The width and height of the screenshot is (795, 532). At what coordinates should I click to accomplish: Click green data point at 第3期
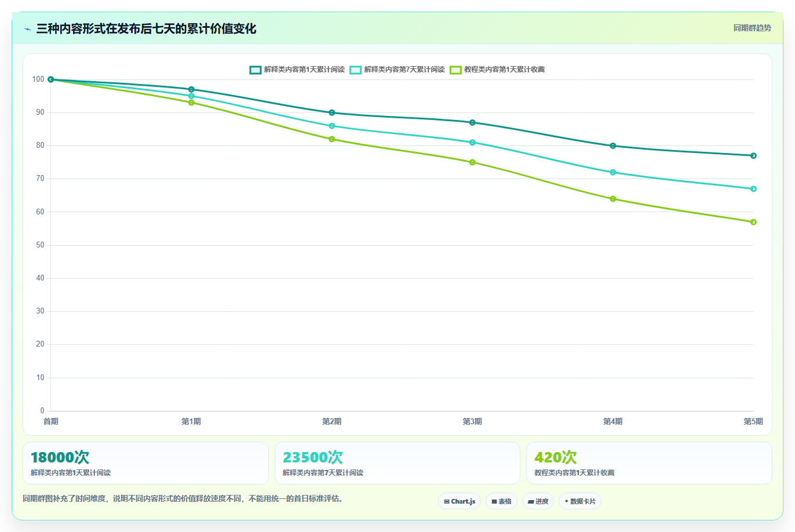click(472, 162)
